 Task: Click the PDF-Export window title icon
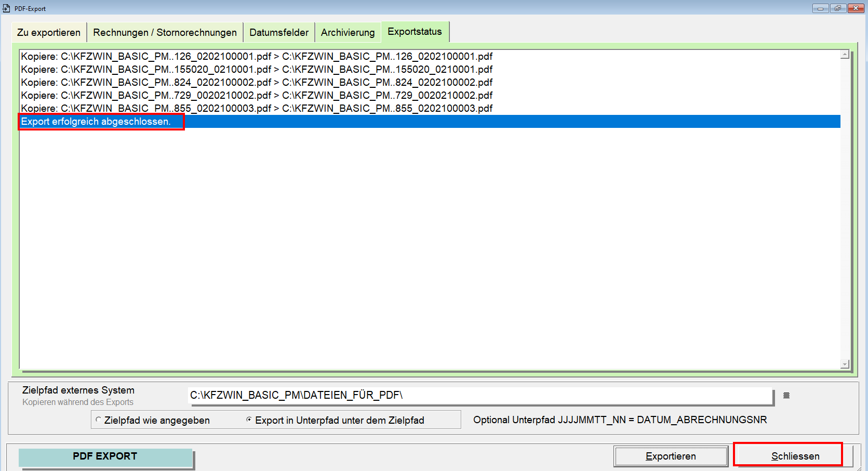[6, 8]
